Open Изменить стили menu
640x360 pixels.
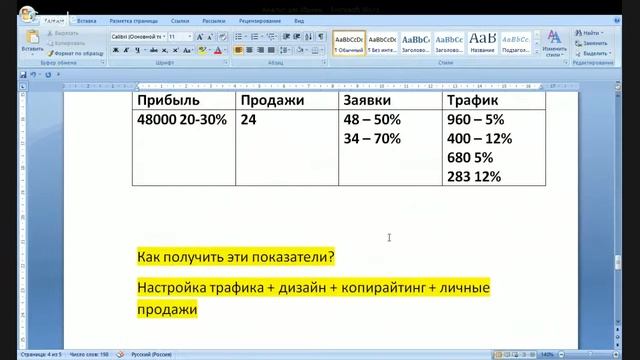554,43
